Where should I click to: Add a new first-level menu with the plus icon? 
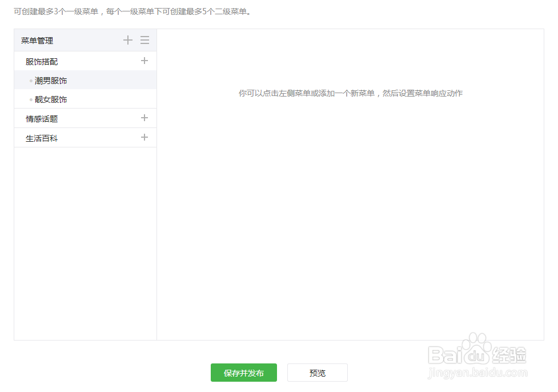click(128, 40)
